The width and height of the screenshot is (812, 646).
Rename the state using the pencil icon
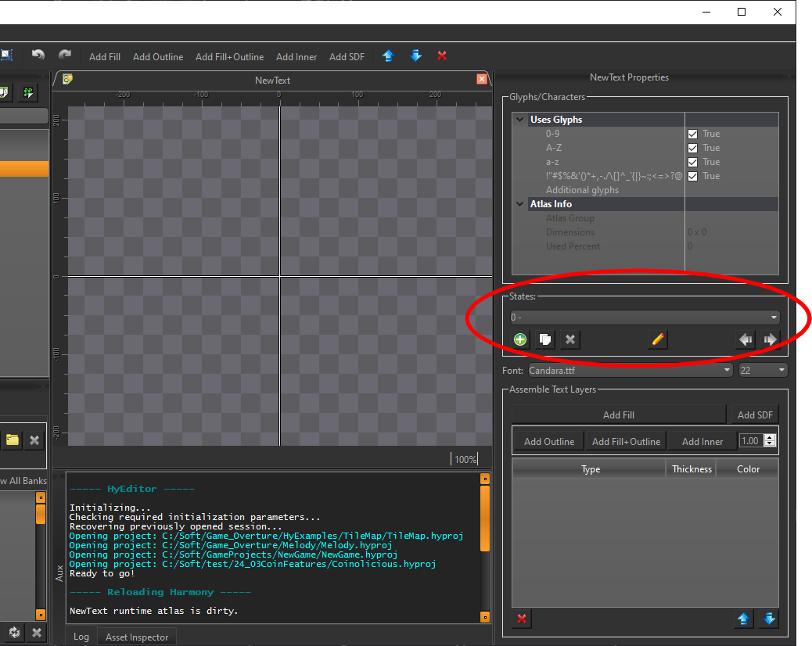pos(658,339)
